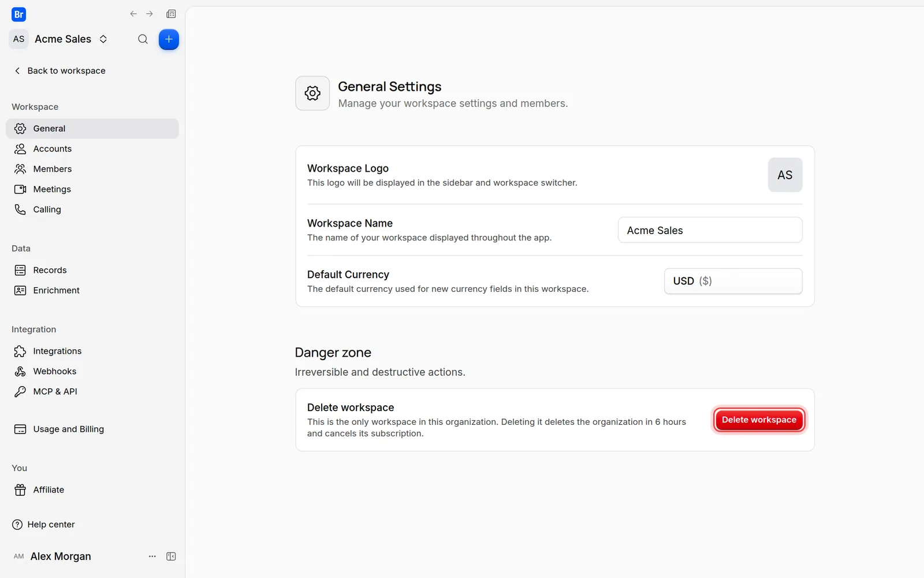The height and width of the screenshot is (578, 924).
Task: Open Usage and Billing page
Action: [92, 429]
